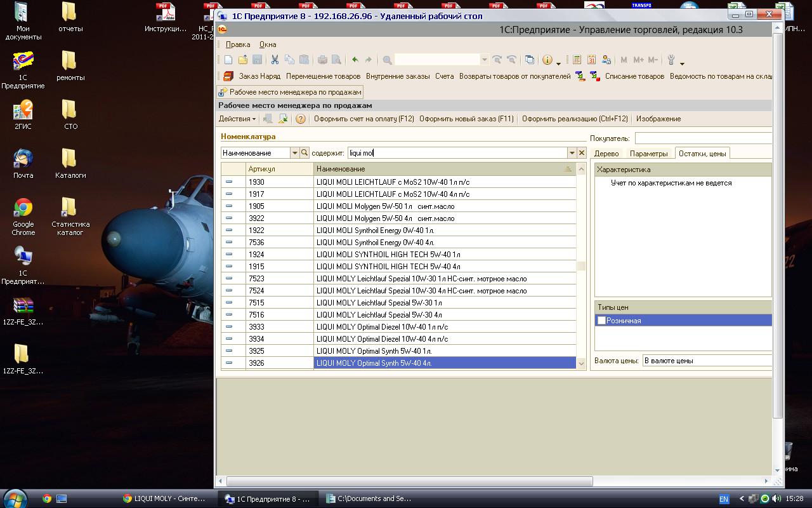Open the СТО desktop folder
This screenshot has height=508, width=812.
[70, 115]
